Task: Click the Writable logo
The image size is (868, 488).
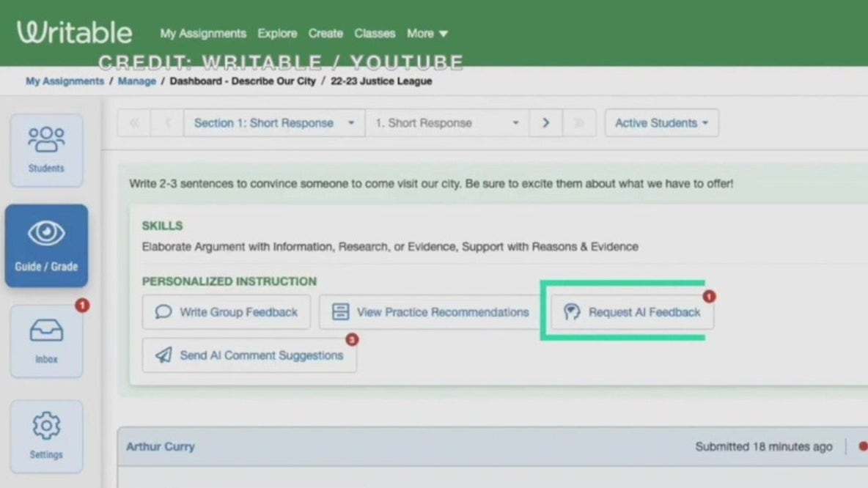Action: click(x=74, y=33)
